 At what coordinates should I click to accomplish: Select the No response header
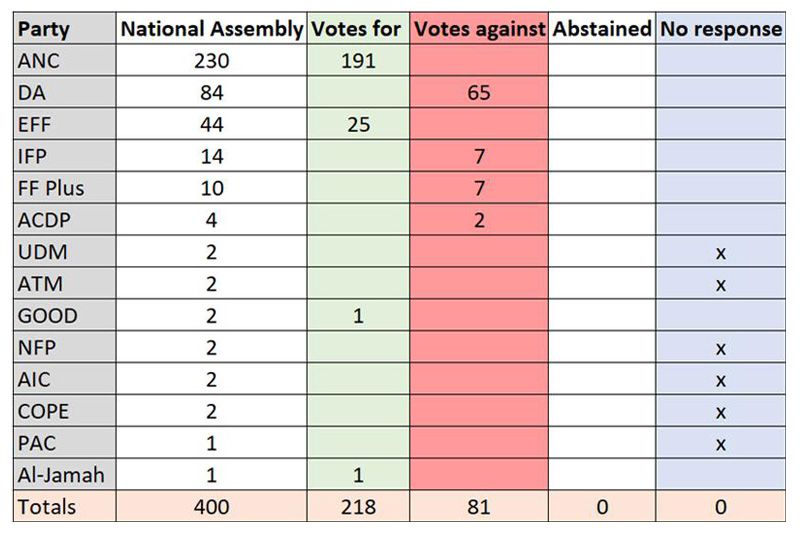pos(720,29)
